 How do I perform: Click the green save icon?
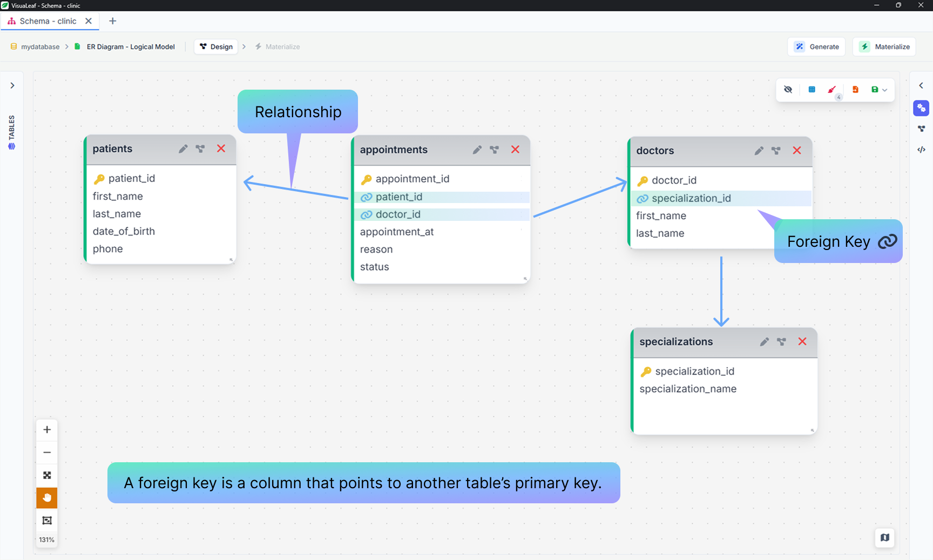coord(875,90)
